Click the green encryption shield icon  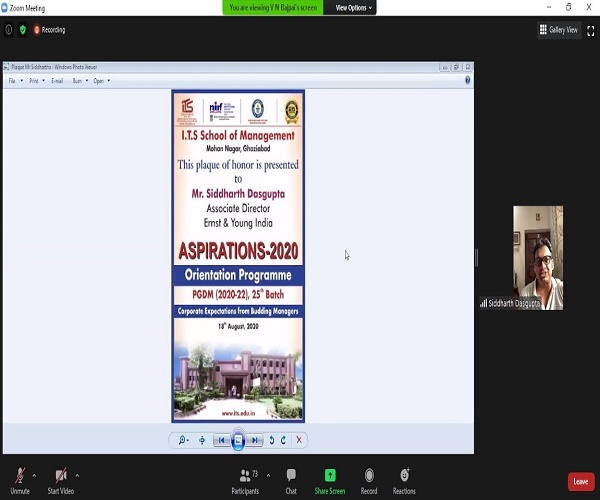point(23,30)
